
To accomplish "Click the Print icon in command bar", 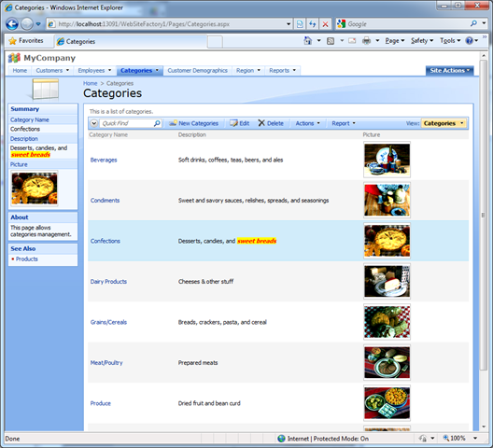I will point(366,41).
